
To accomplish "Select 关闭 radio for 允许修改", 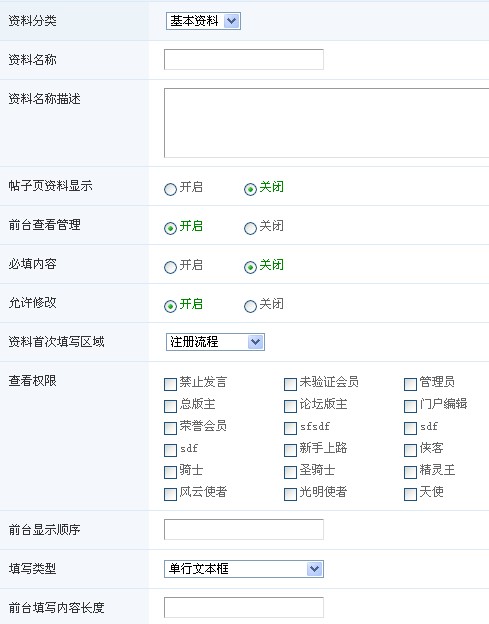I will [250, 306].
